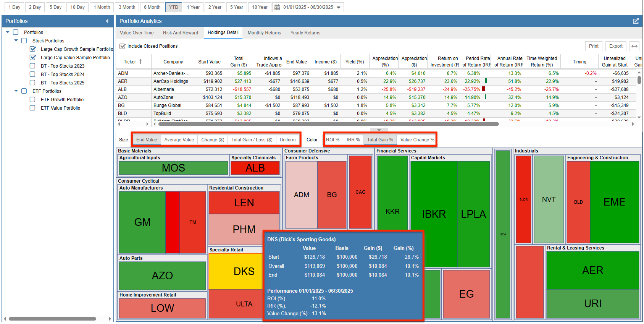The width and height of the screenshot is (644, 324).
Task: Select the 10 Year period
Action: [260, 7]
